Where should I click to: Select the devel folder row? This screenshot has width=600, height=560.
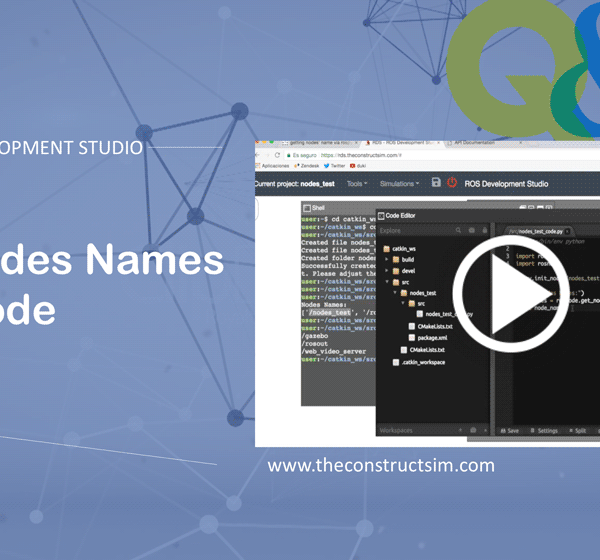click(x=404, y=271)
